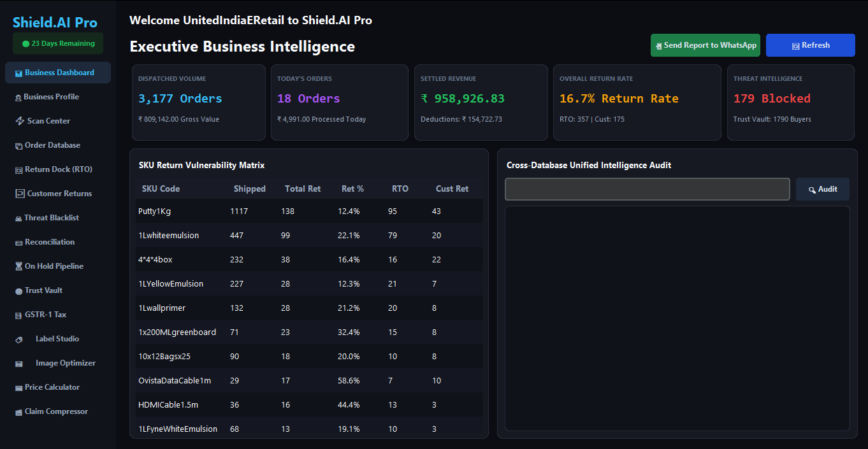Navigate to Return Dock (RTO)

click(58, 169)
